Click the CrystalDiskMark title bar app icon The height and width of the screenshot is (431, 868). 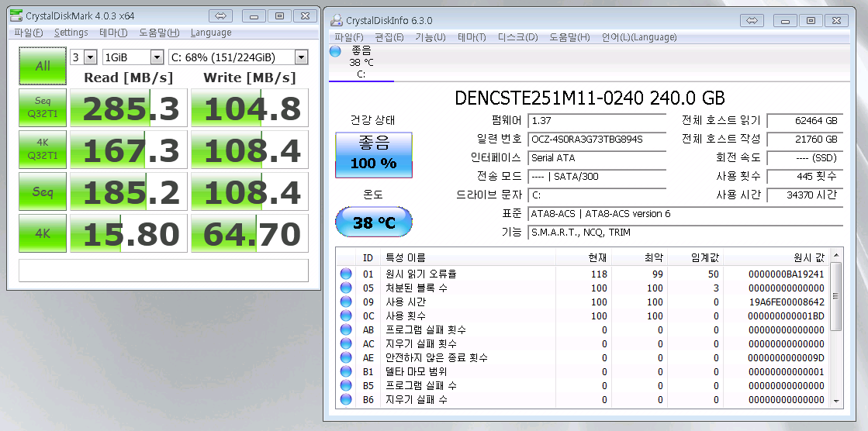coord(17,16)
